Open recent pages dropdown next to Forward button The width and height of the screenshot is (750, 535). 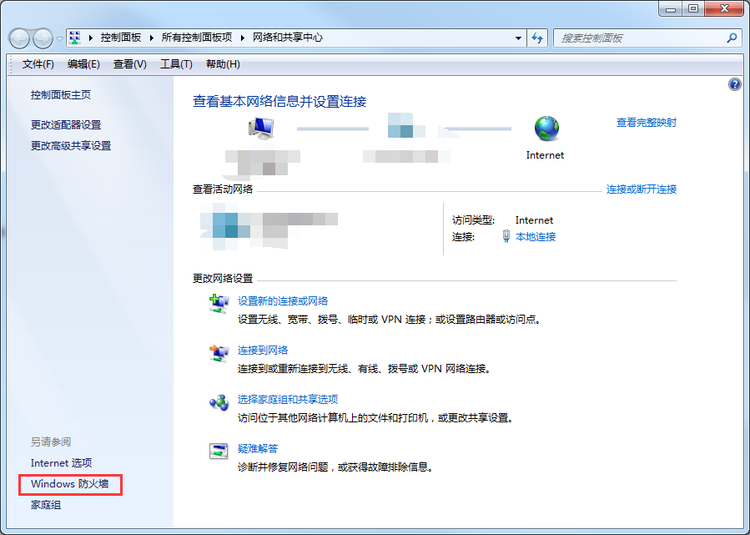tap(59, 39)
